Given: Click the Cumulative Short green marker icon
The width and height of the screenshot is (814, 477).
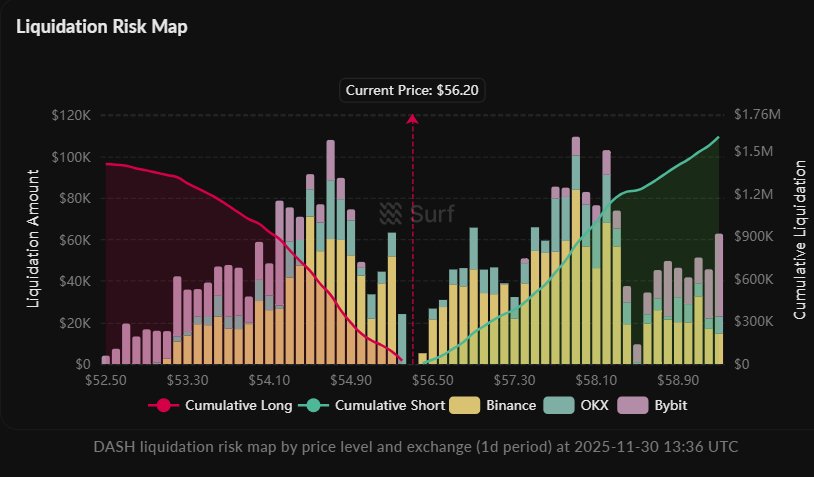Looking at the screenshot, I should coord(313,405).
